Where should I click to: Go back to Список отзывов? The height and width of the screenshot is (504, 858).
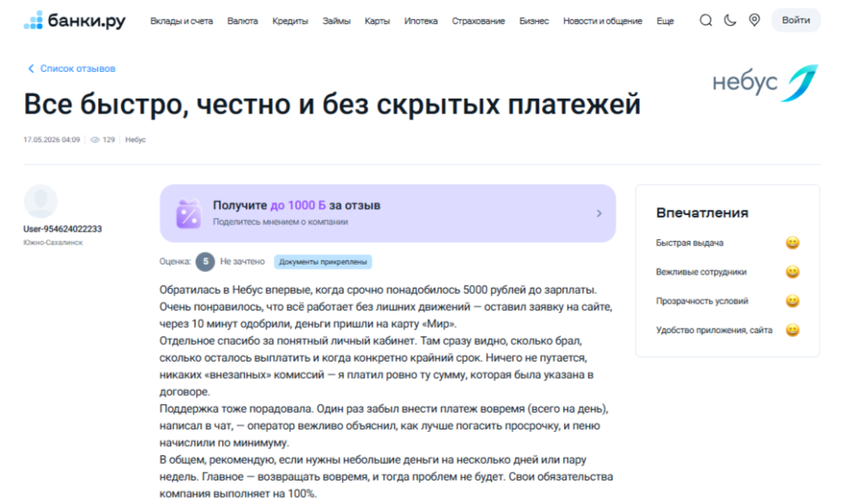pos(78,69)
